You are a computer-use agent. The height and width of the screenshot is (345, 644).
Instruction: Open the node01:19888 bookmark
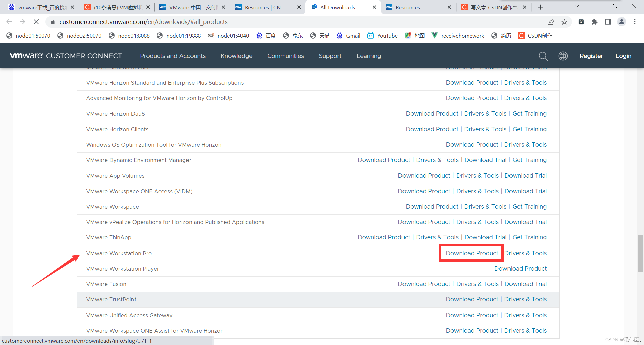pyautogui.click(x=178, y=36)
